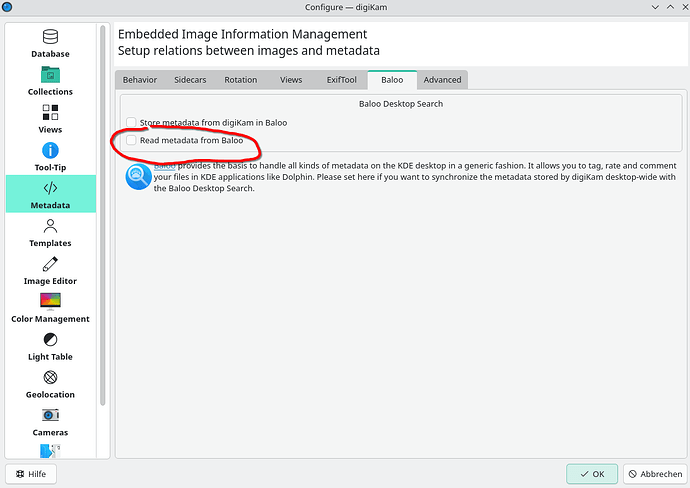Select the Geolocation section

pyautogui.click(x=50, y=384)
